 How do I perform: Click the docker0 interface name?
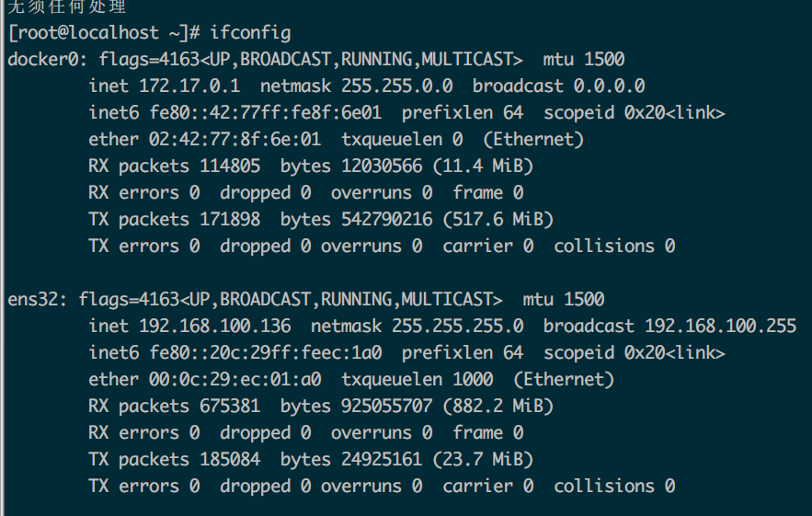43,60
